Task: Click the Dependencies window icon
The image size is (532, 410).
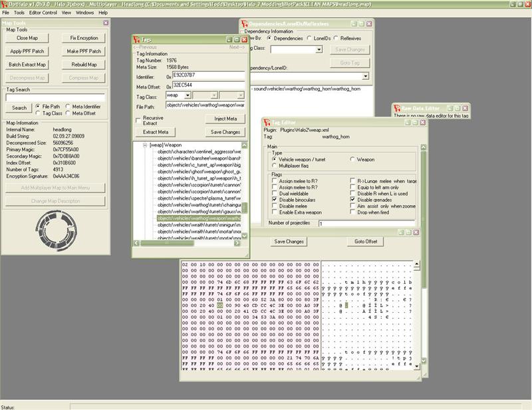Action: click(244, 24)
